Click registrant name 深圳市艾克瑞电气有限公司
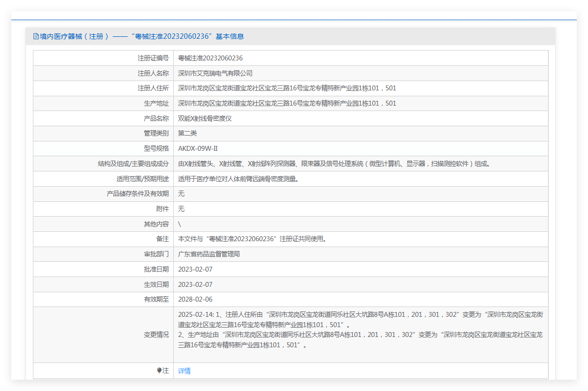 [215, 73]
